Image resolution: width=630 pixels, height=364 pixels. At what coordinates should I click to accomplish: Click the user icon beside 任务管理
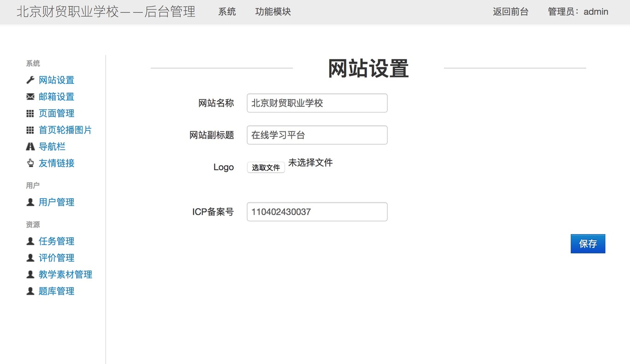point(30,241)
